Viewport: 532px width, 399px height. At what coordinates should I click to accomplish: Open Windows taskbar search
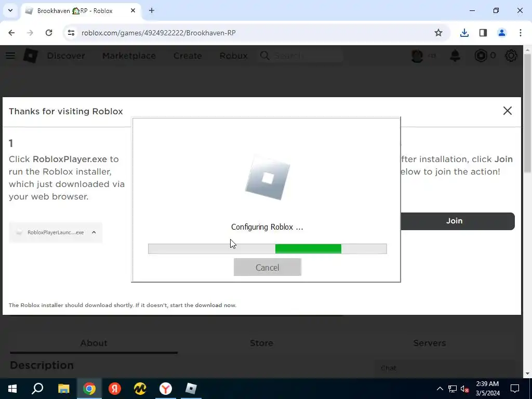tap(37, 389)
